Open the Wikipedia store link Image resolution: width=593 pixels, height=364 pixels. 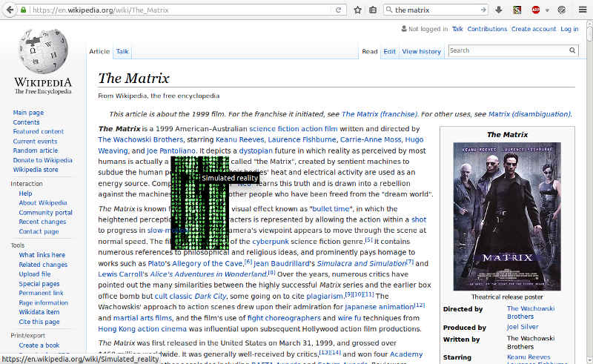36,170
